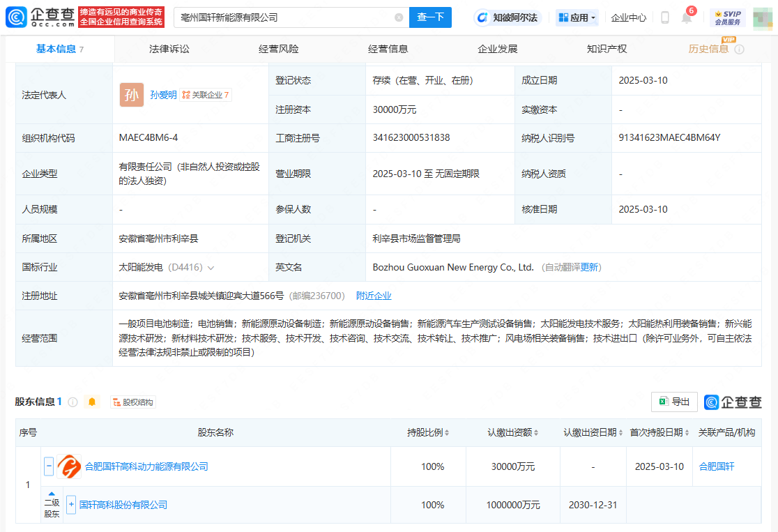
Task: Open the 股权结构 chart button
Action: tap(133, 402)
